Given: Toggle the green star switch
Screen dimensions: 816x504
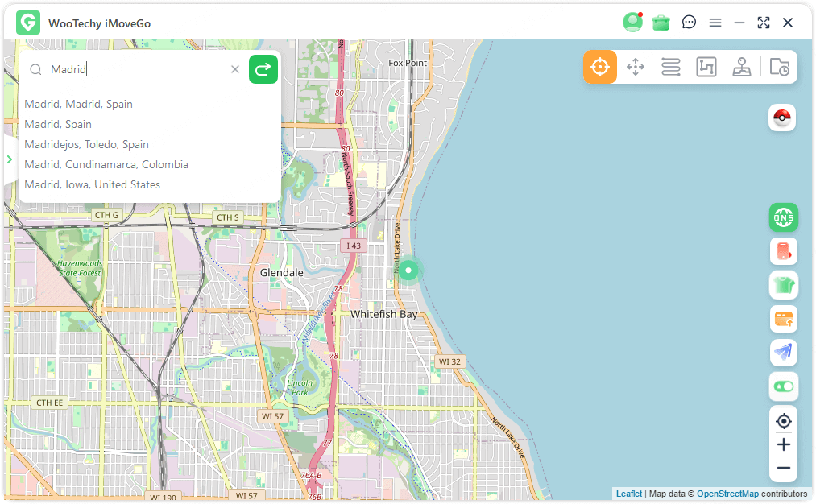Looking at the screenshot, I should click(x=783, y=386).
